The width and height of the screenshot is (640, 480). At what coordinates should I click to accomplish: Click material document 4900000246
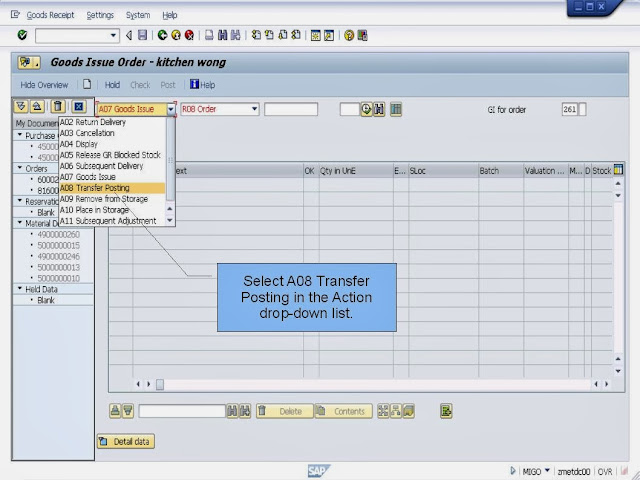(58, 256)
